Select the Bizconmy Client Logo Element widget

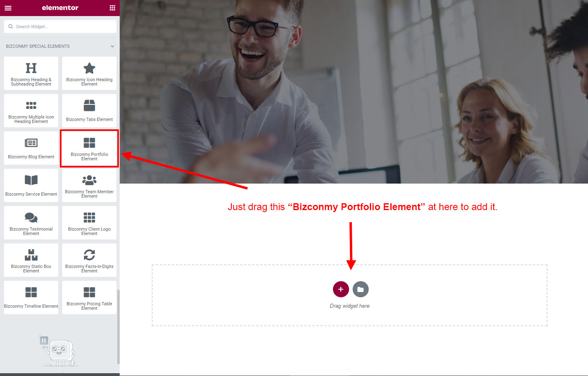[89, 223]
